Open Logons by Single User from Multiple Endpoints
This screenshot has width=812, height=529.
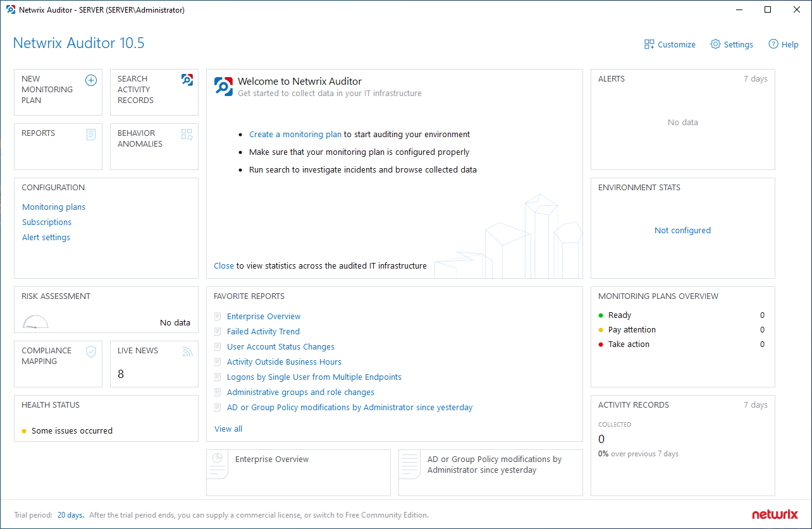pyautogui.click(x=314, y=377)
